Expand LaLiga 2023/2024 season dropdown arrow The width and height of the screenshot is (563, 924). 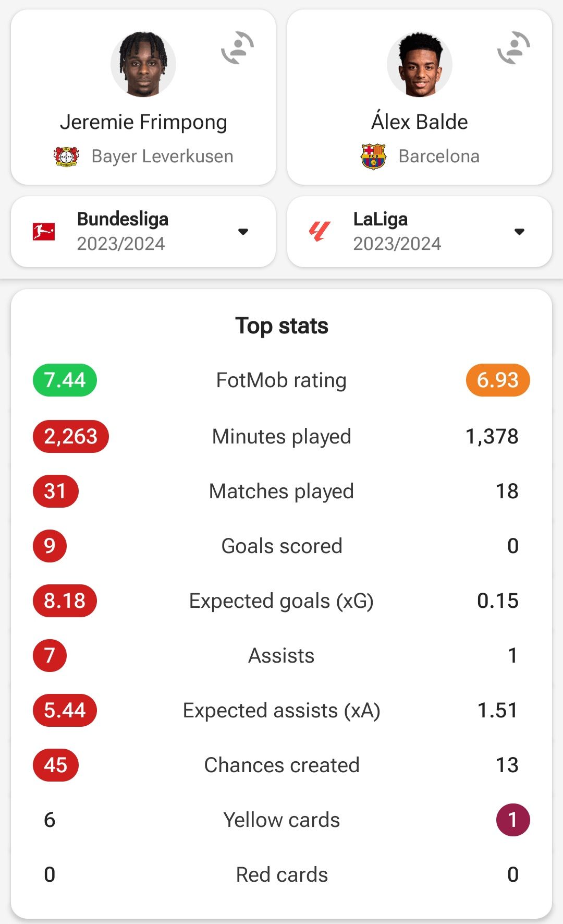(x=519, y=232)
